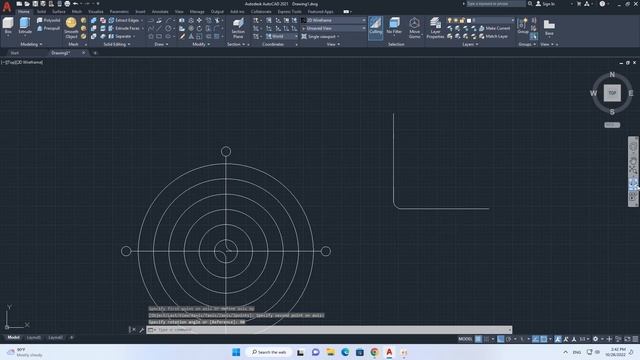The image size is (640, 360).
Task: Switch to the Layout1 tab
Action: 34,338
